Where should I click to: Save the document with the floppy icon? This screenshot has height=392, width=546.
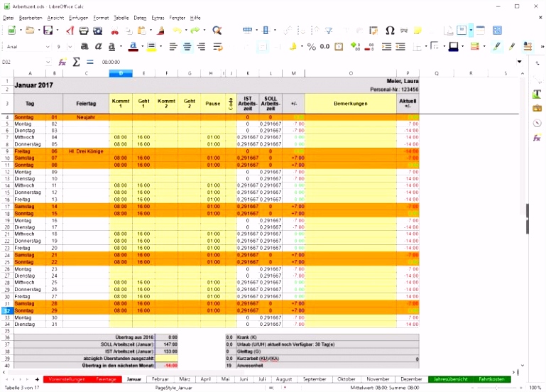point(48,31)
